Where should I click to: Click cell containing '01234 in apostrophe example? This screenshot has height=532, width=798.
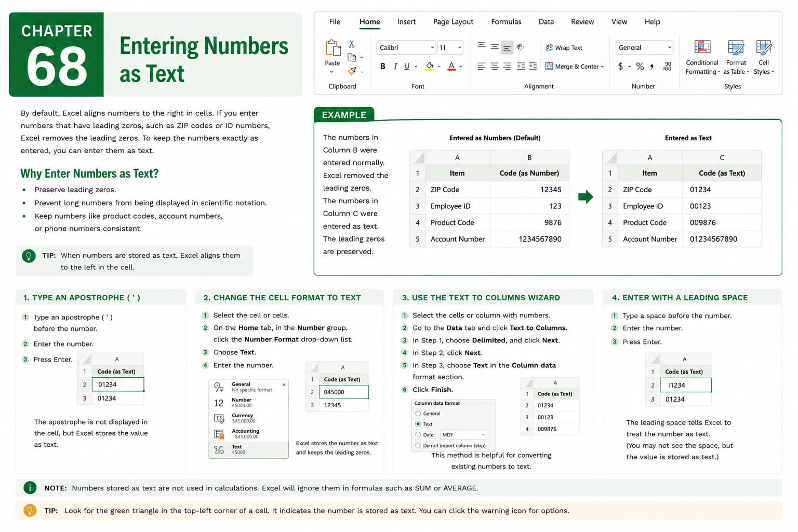(x=118, y=384)
